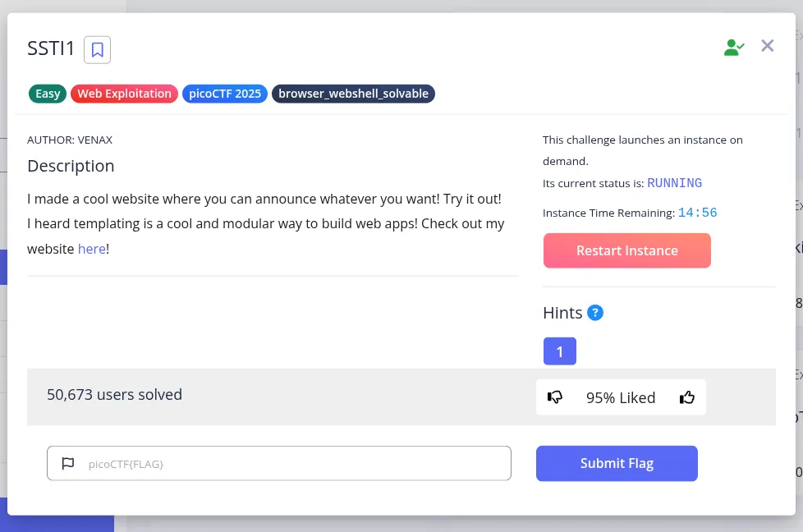Click the RUNNING instance status text
Viewport: 803px width, 532px height.
point(674,183)
